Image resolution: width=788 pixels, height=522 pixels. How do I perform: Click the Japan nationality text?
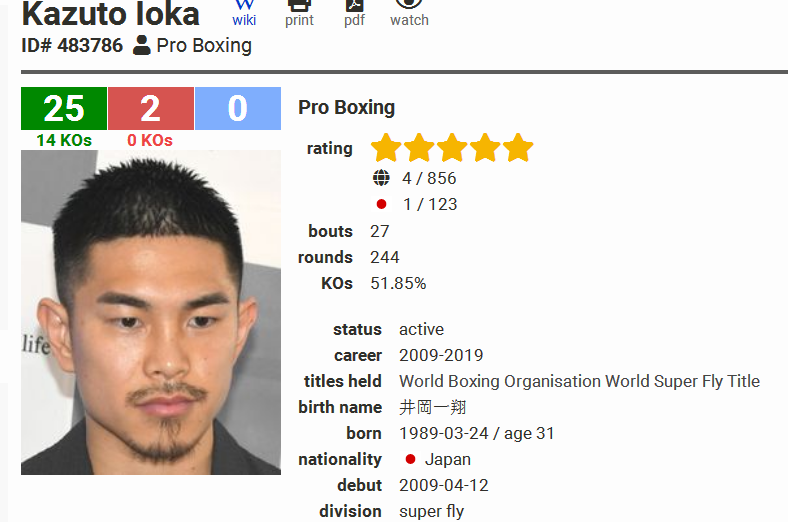point(448,460)
